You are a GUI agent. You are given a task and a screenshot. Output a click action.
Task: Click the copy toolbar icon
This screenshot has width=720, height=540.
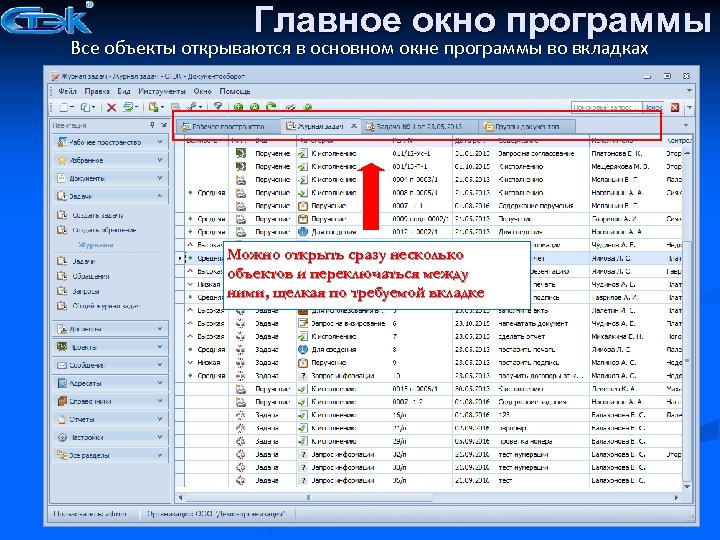coord(85,107)
